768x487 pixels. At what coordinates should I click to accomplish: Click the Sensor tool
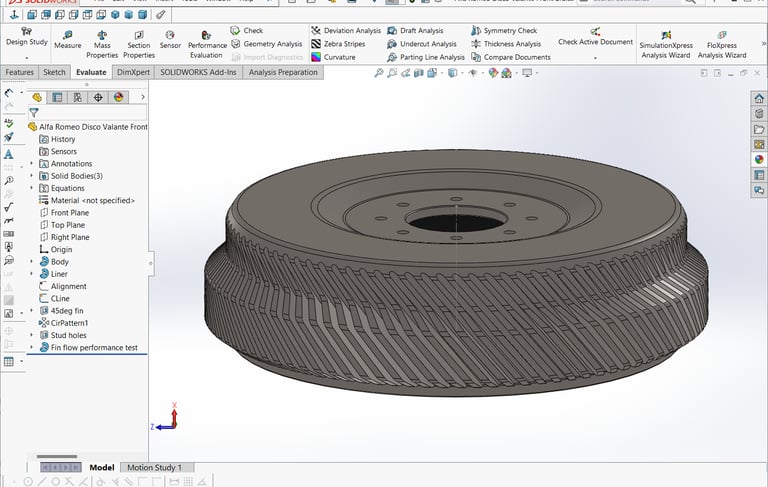tap(170, 40)
